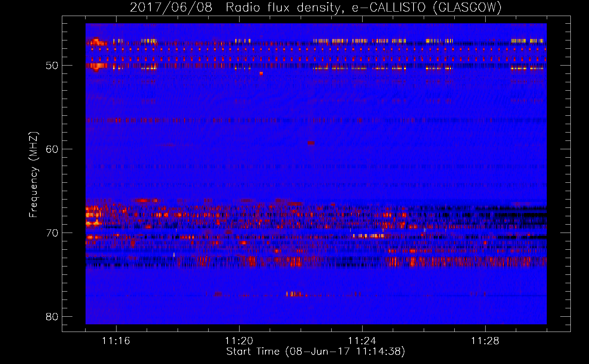Image resolution: width=589 pixels, height=364 pixels.
Task: Click the 11:20 time tick label
Action: 239,341
